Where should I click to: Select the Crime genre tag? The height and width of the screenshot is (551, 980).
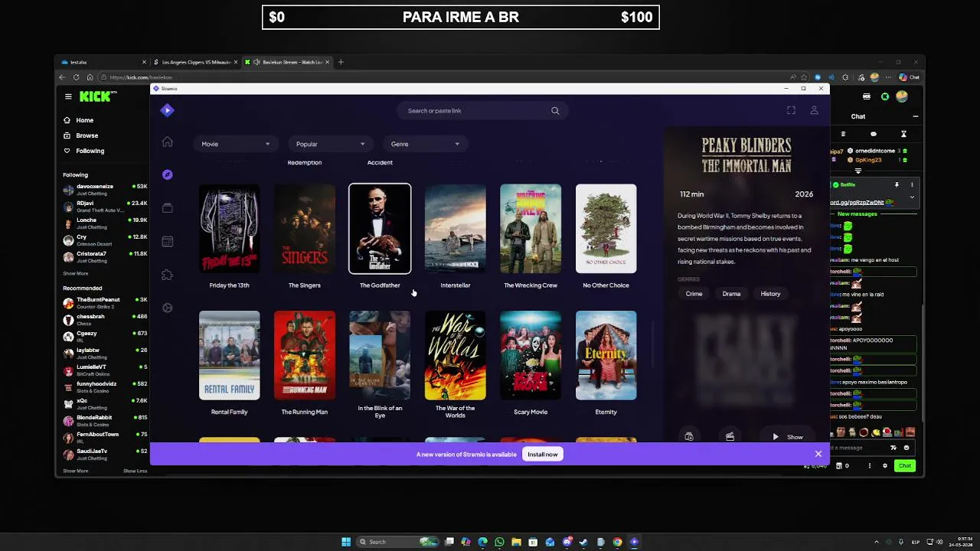694,294
